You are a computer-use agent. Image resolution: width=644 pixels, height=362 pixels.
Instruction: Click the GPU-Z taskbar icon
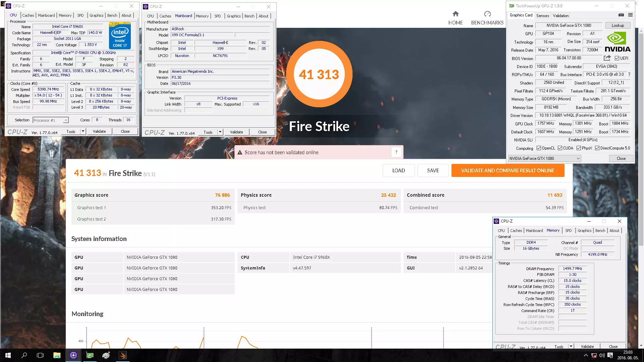click(x=90, y=355)
